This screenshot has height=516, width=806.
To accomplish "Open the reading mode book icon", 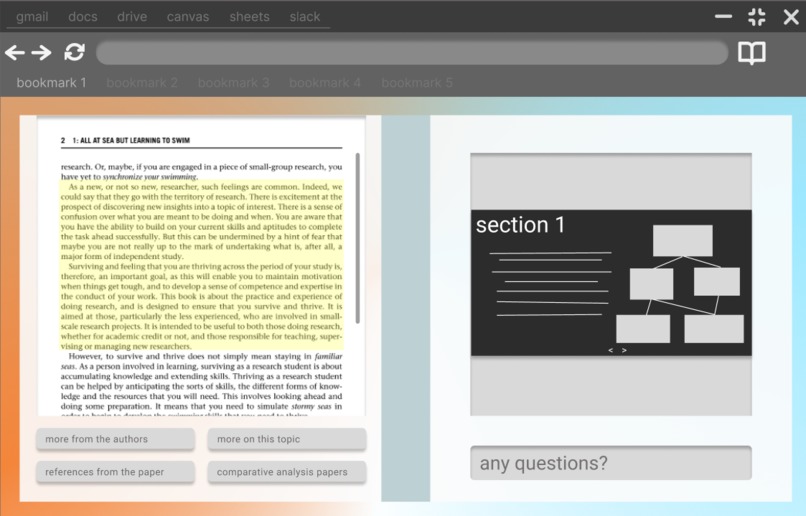I will click(x=752, y=53).
